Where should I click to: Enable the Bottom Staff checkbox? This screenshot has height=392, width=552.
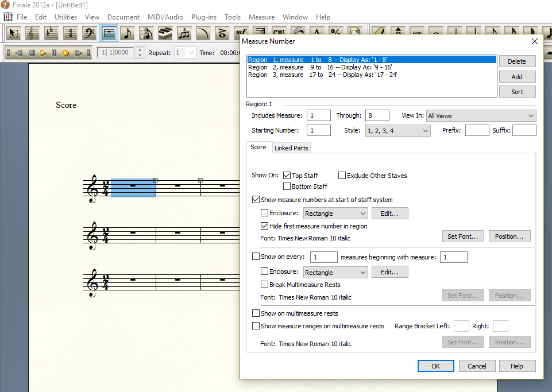287,187
